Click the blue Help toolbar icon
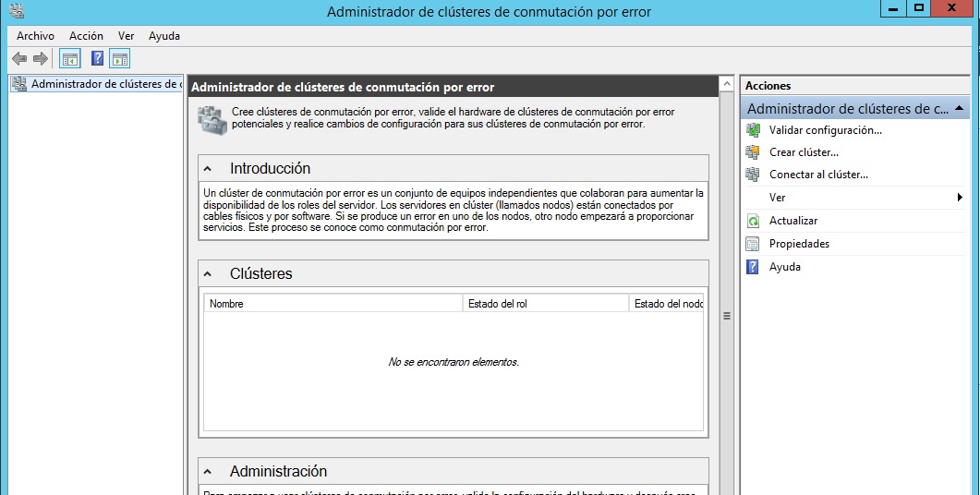Image resolution: width=980 pixels, height=495 pixels. (97, 59)
